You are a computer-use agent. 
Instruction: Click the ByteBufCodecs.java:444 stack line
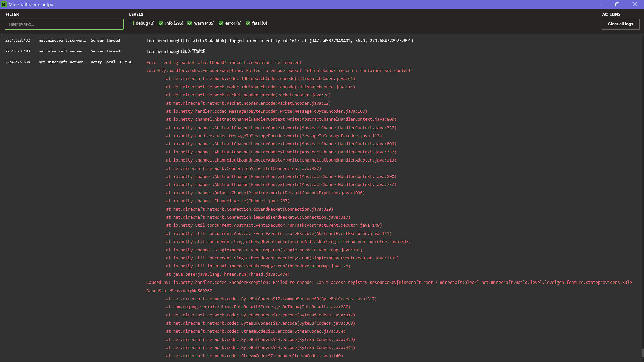pyautogui.click(x=260, y=347)
